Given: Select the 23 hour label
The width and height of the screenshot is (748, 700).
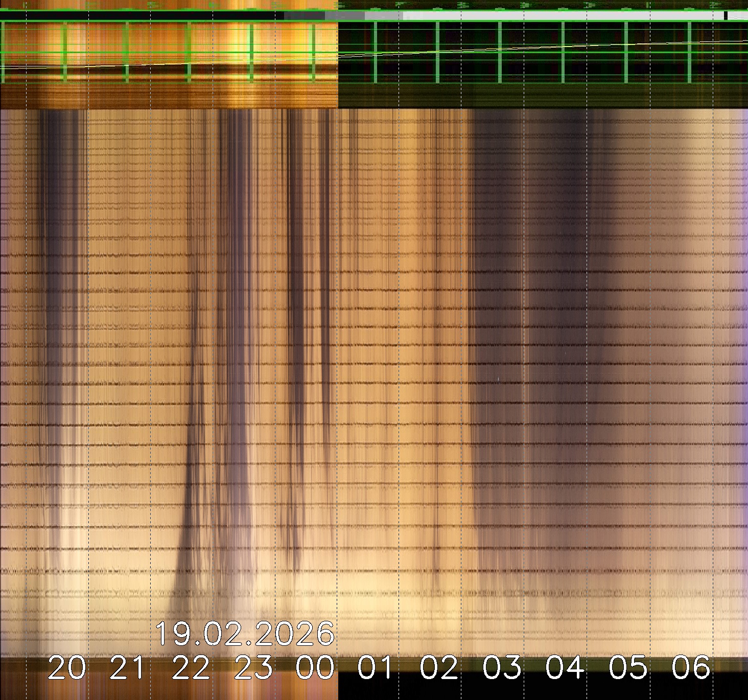Looking at the screenshot, I should [x=253, y=668].
